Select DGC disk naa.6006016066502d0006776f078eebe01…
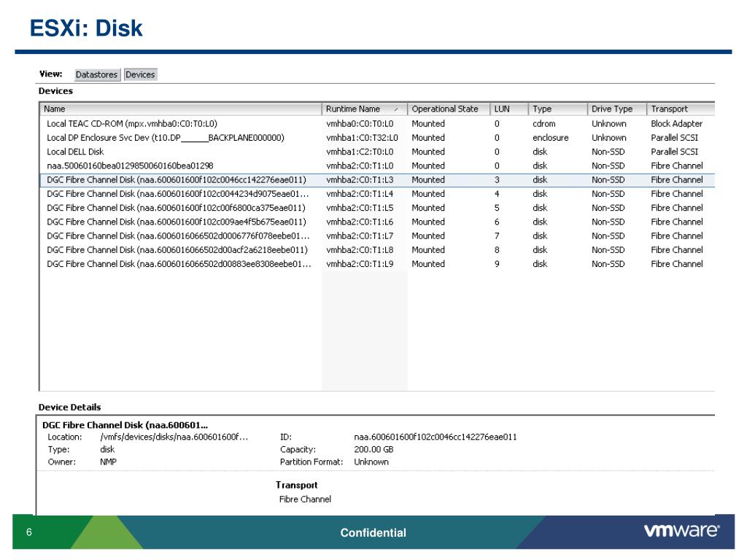747x560 pixels. pos(377,236)
